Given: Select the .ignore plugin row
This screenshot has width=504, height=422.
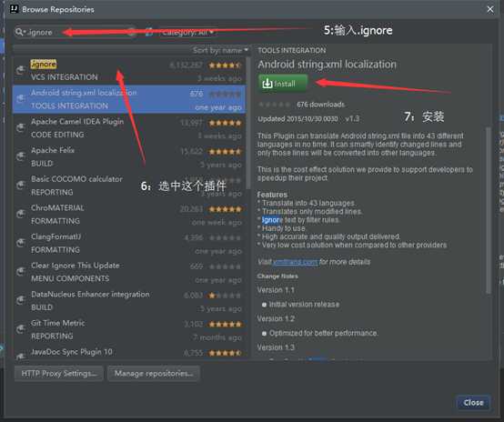Looking at the screenshot, I should click(x=129, y=71).
